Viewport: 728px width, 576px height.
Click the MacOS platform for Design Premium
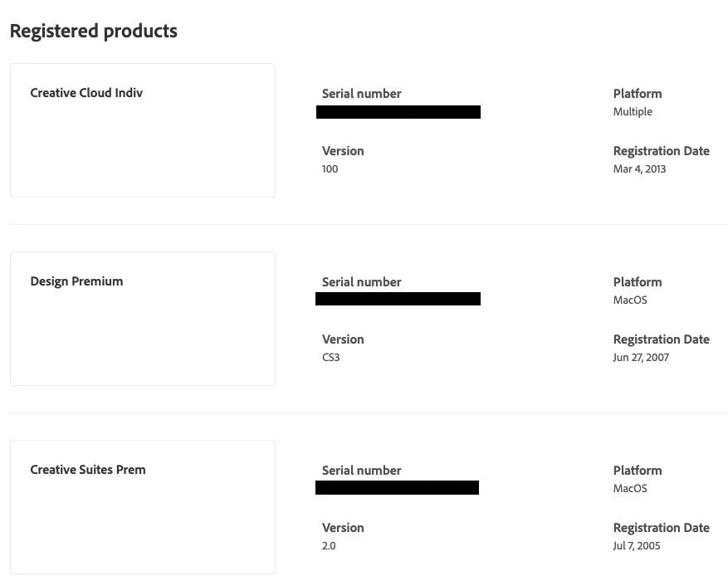point(630,300)
